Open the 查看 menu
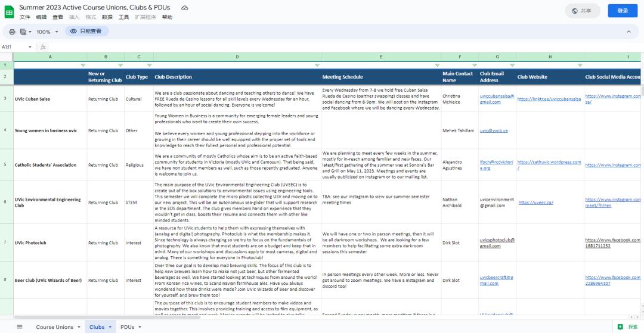644x333 pixels. tap(58, 17)
